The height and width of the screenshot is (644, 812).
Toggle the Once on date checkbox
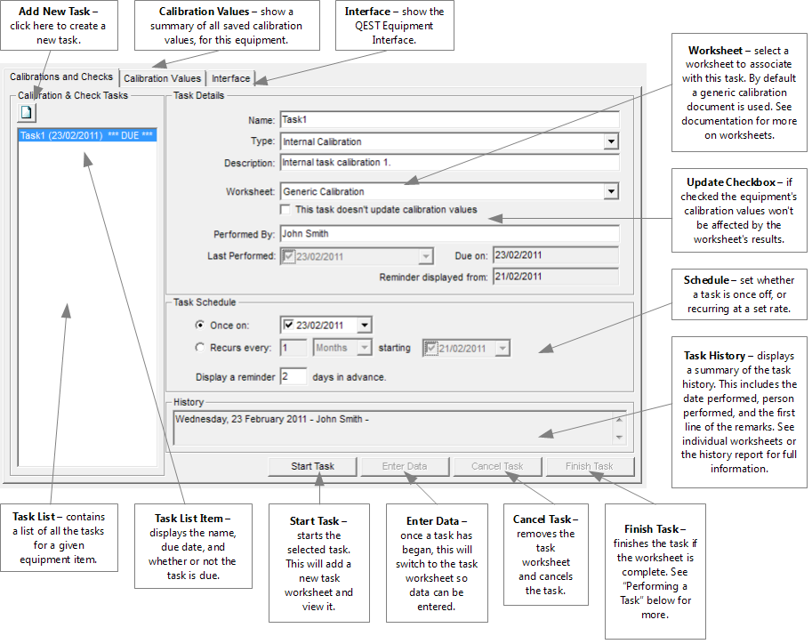[x=288, y=326]
